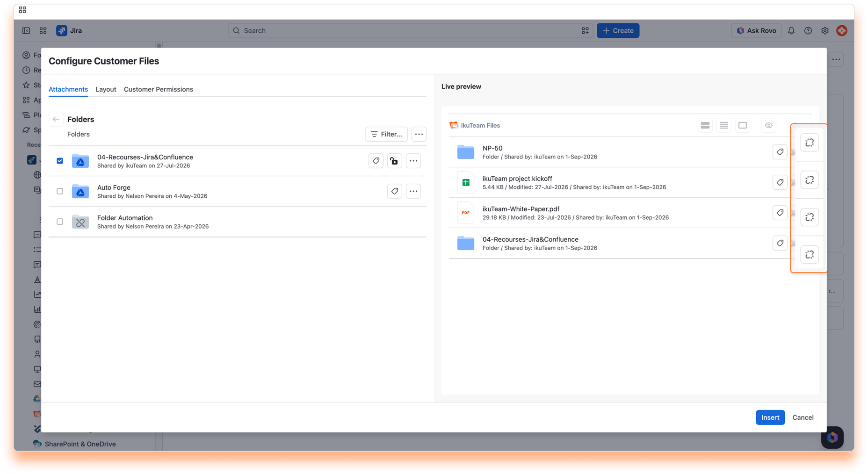Open SharePoint & OneDrive in sidebar
The width and height of the screenshot is (868, 474).
coord(80,444)
